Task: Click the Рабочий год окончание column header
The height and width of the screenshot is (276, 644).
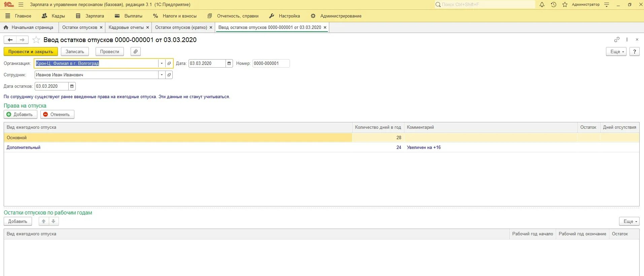Action: [x=582, y=234]
